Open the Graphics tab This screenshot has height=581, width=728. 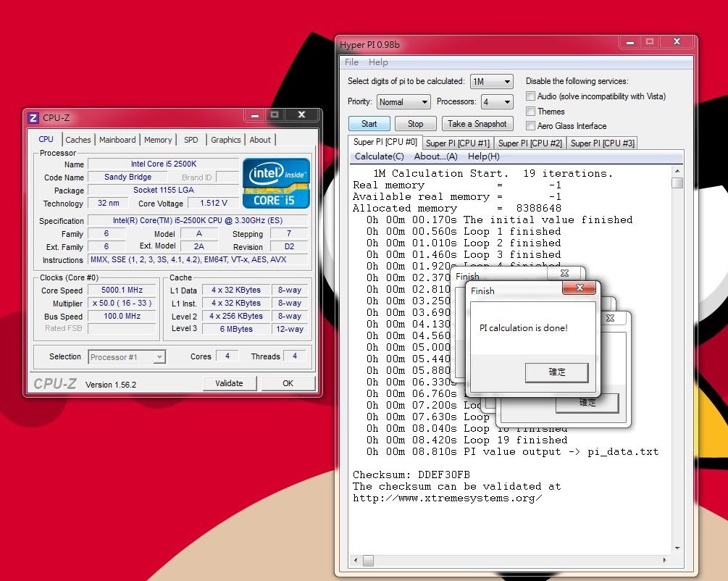(x=225, y=140)
